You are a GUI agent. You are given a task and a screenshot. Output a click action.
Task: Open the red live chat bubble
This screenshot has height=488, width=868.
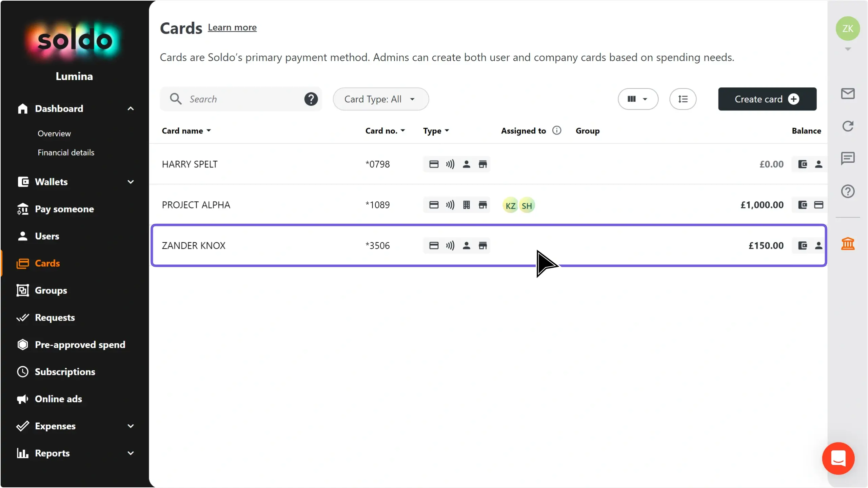tap(838, 458)
